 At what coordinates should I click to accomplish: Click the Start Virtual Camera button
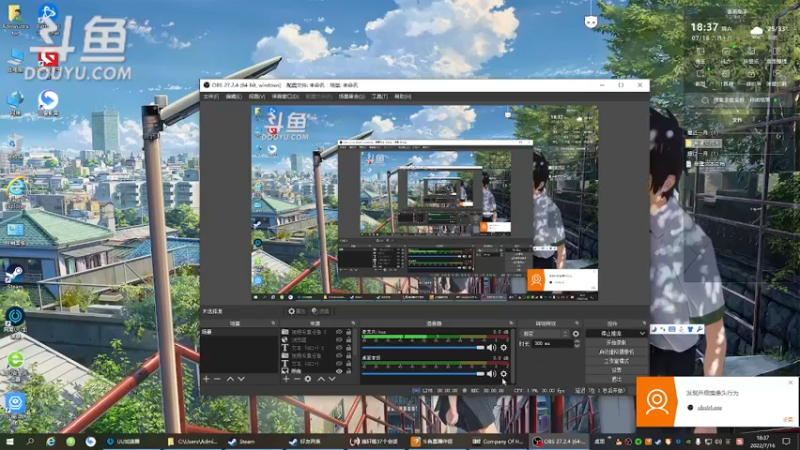click(616, 352)
